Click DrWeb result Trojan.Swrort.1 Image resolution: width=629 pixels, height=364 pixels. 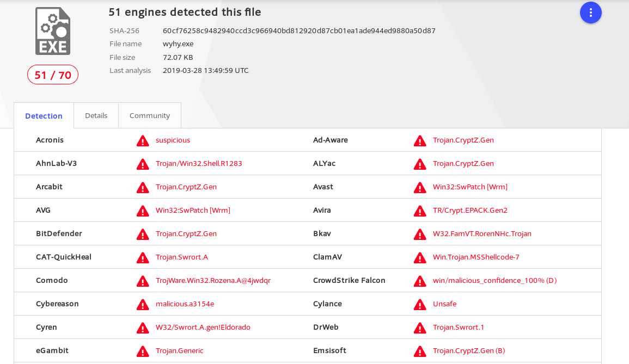coord(459,327)
